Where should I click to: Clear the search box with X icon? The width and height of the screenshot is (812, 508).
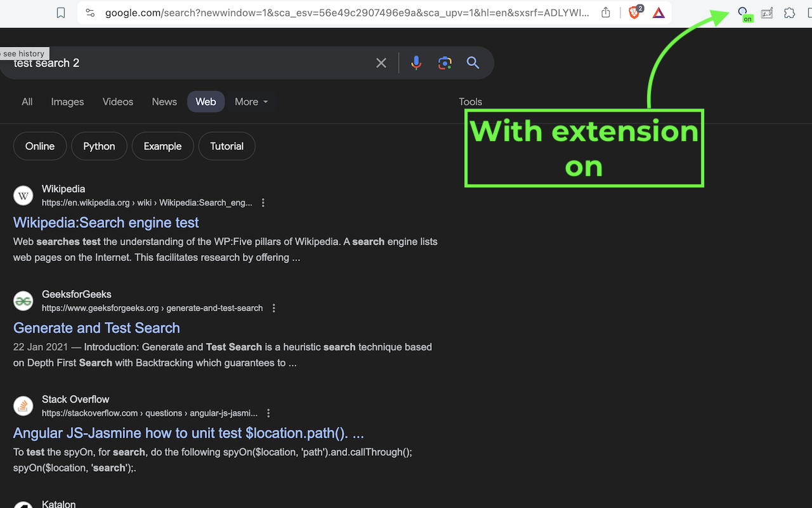[x=381, y=63]
